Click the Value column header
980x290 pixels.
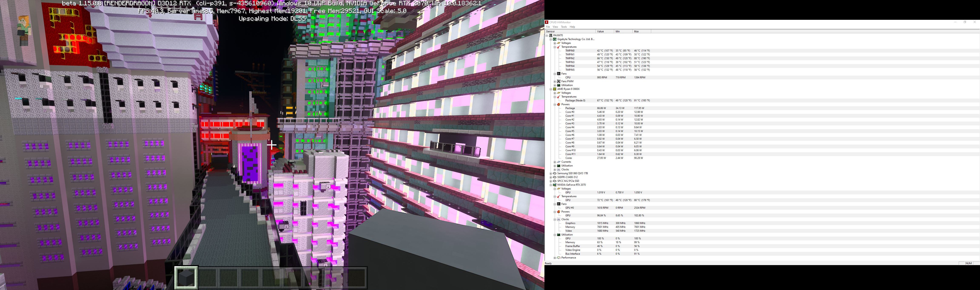[x=600, y=32]
